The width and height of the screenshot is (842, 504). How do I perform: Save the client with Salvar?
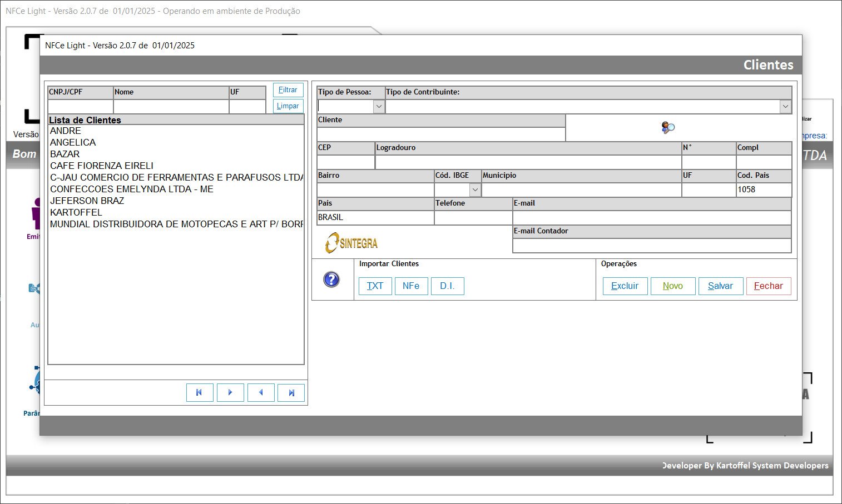720,286
